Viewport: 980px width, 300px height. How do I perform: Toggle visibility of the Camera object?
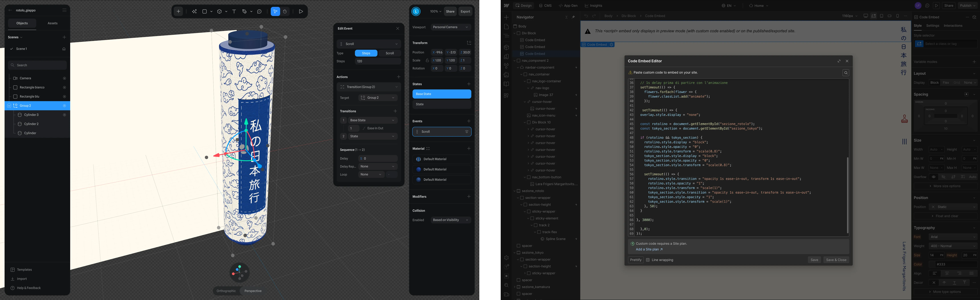point(64,78)
